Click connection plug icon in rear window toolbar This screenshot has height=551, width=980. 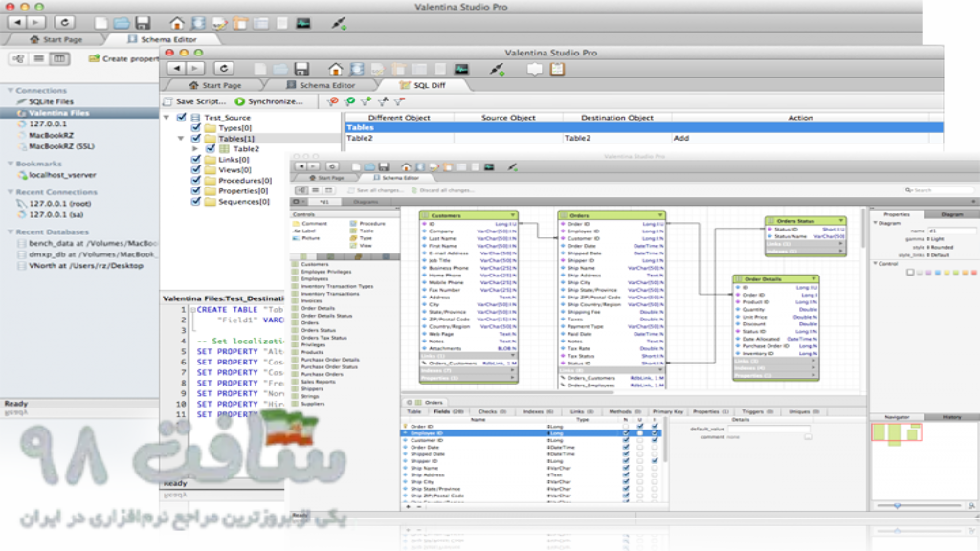click(338, 24)
